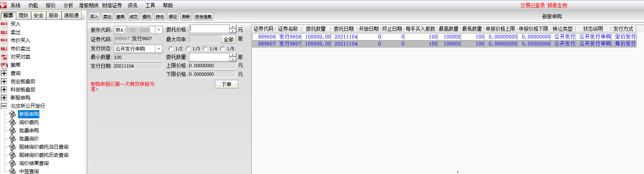
Task: Open the 分析 menu
Action: 68,5
